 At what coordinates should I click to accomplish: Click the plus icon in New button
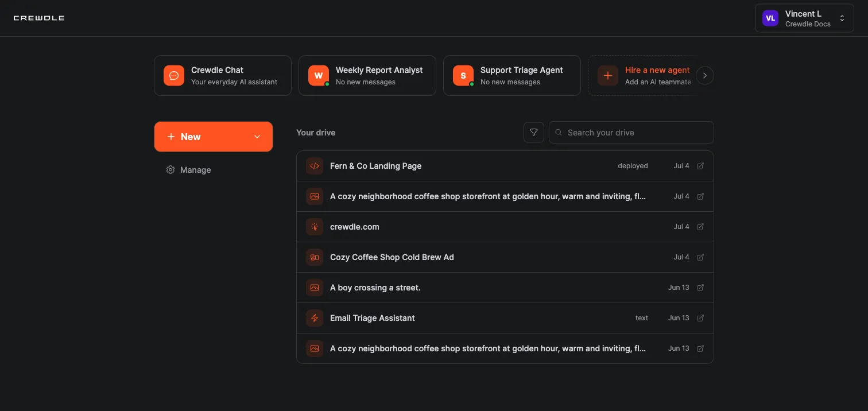point(170,137)
